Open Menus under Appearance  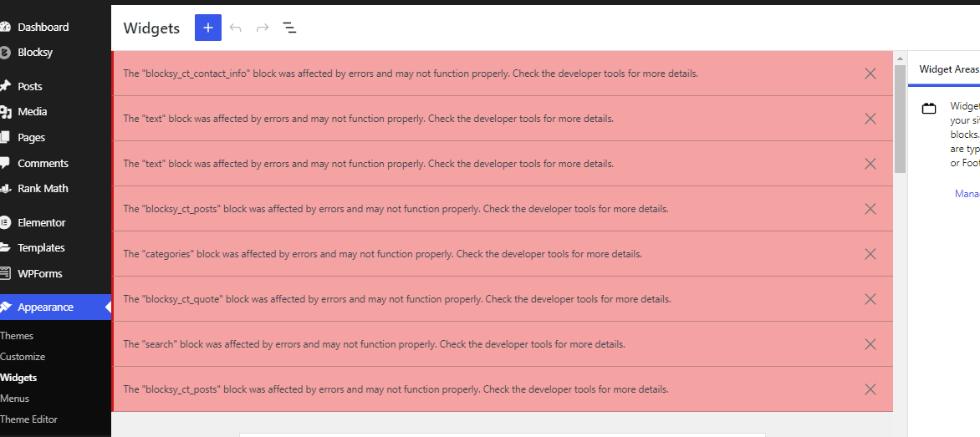point(14,399)
